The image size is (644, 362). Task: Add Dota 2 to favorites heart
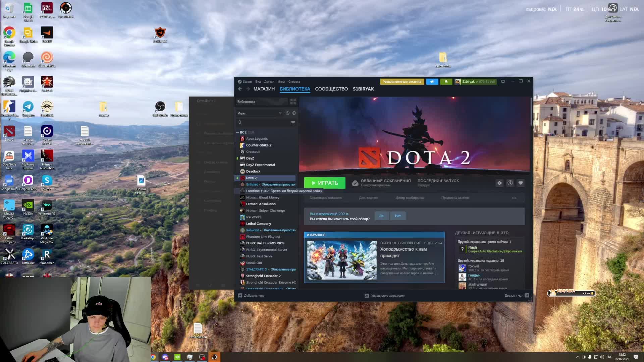[521, 183]
